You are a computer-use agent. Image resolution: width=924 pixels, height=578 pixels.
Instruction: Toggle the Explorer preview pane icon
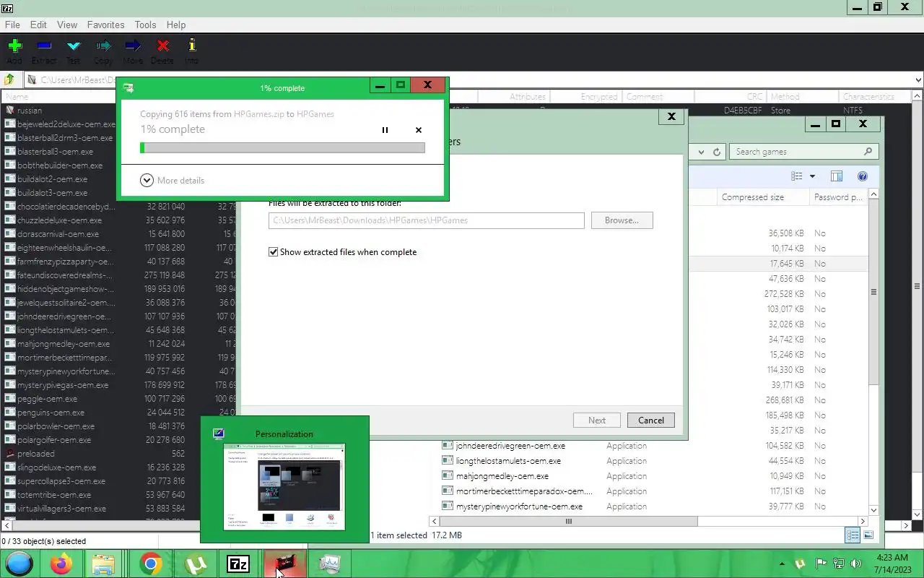[837, 176]
